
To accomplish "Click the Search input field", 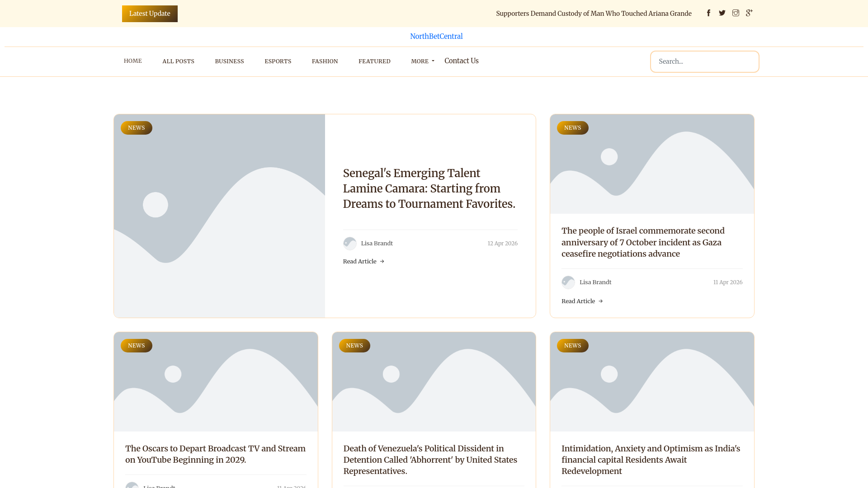I will click(x=704, y=61).
